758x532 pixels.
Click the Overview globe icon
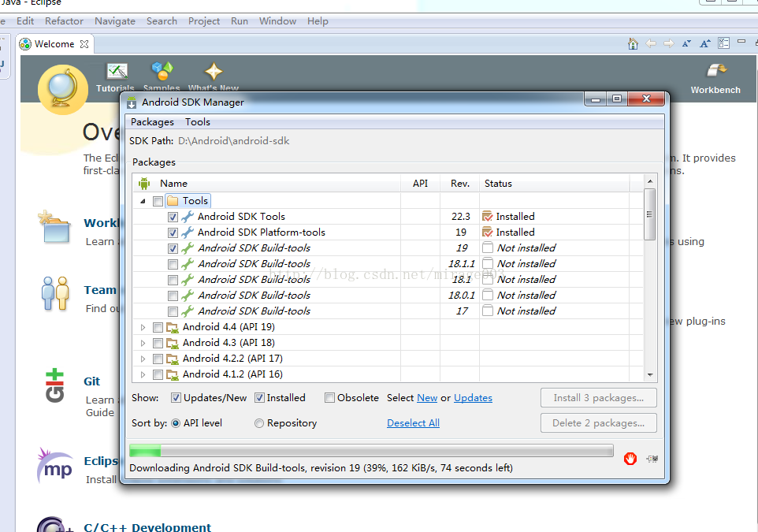click(63, 90)
